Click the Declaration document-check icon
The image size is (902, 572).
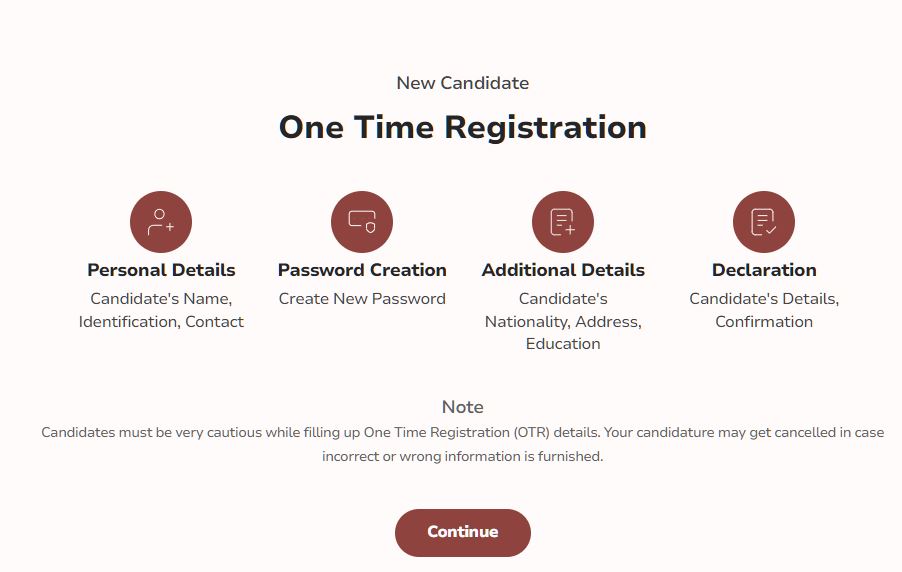tap(764, 222)
